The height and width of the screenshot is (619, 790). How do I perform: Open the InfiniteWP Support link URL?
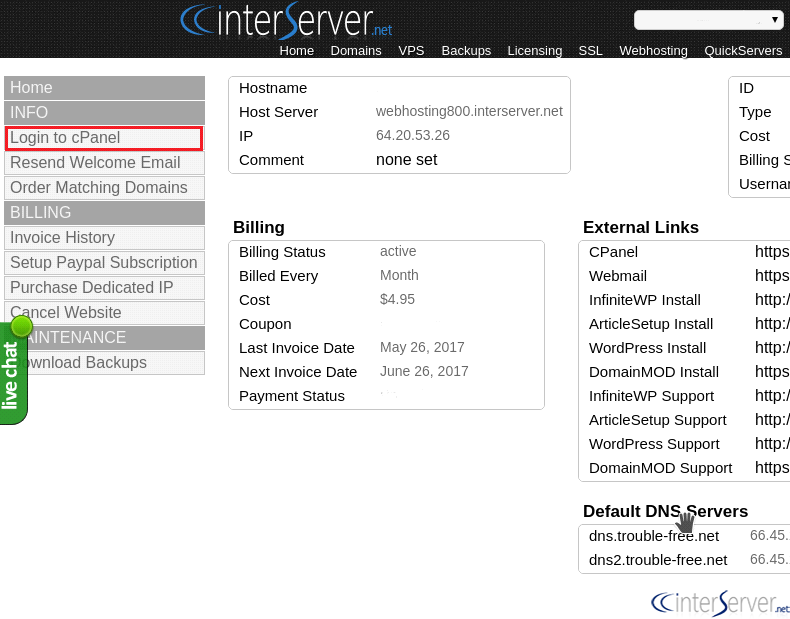(x=772, y=396)
